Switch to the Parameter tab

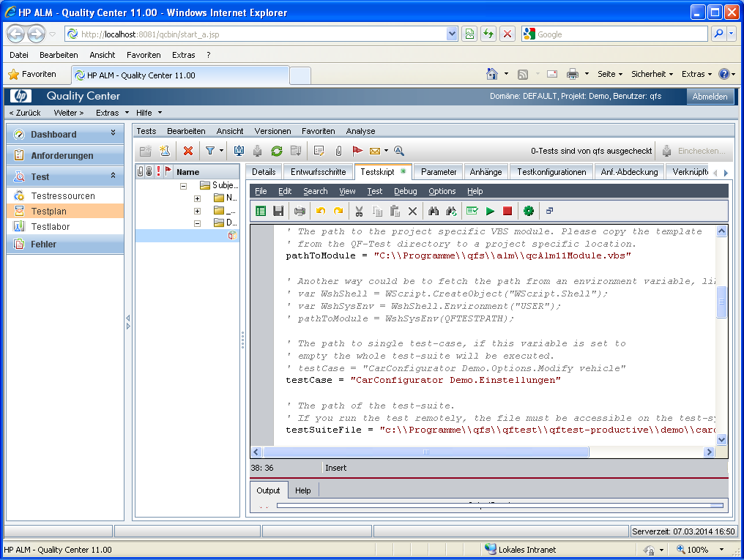click(x=439, y=172)
